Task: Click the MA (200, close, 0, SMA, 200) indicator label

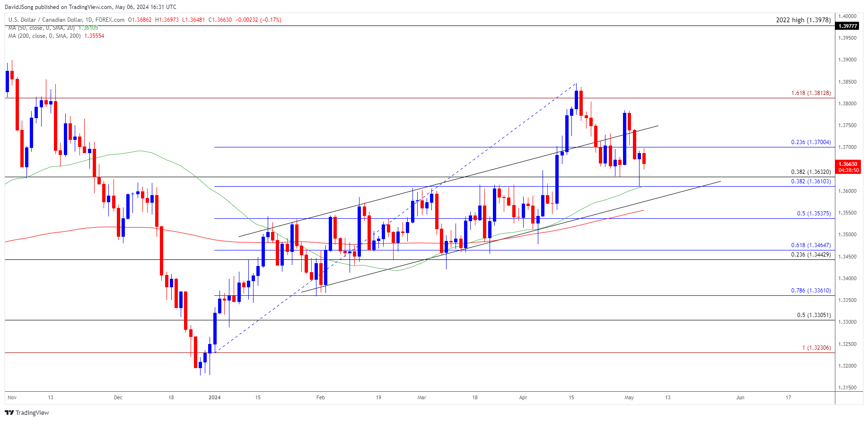Action: click(x=44, y=36)
